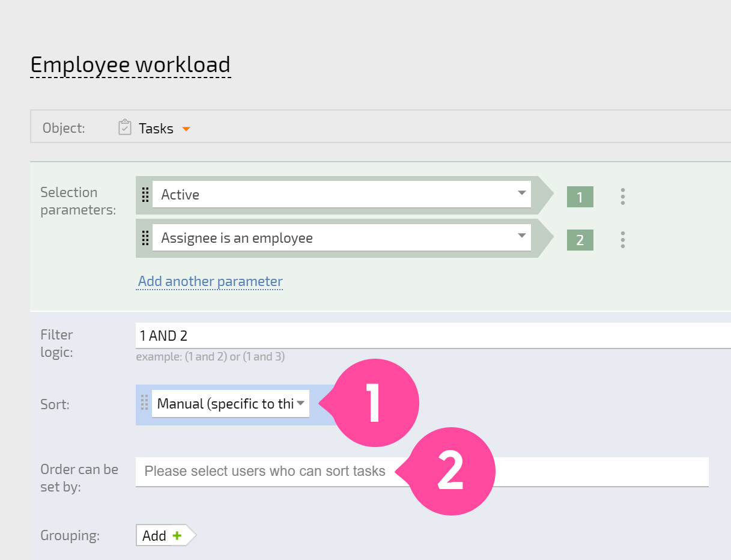Open the options menu for parameter 1
The height and width of the screenshot is (560, 731).
623,196
